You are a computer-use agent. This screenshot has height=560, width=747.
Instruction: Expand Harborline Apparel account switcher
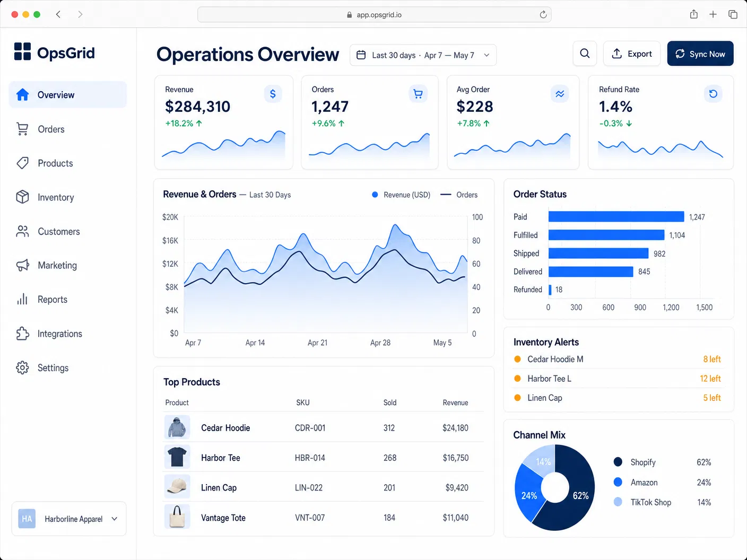[69, 519]
